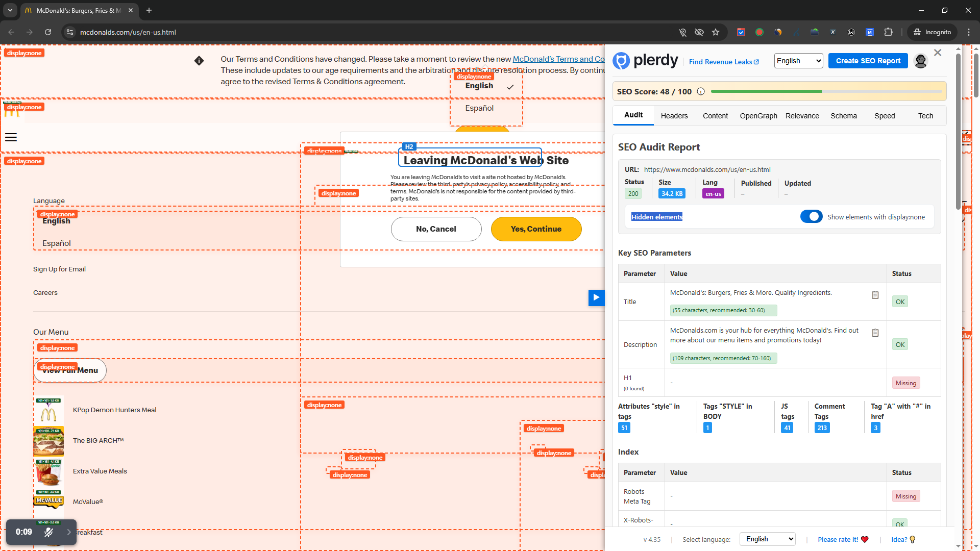980x551 pixels.
Task: Bookmark this page with star icon
Action: (x=716, y=32)
